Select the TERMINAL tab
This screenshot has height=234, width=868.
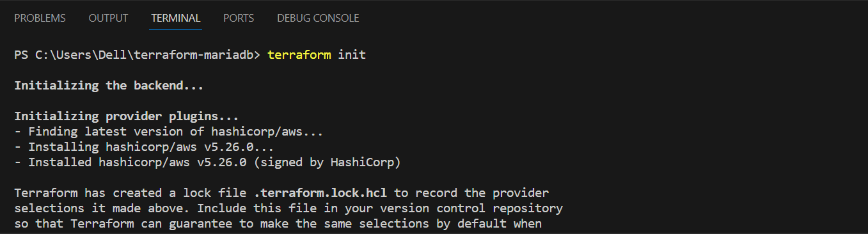[176, 19]
